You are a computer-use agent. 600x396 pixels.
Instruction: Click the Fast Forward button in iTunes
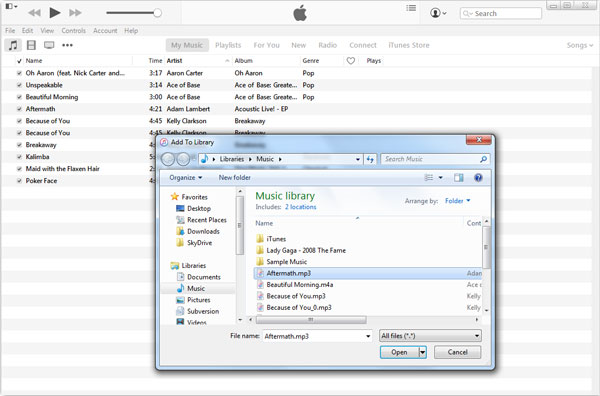75,13
